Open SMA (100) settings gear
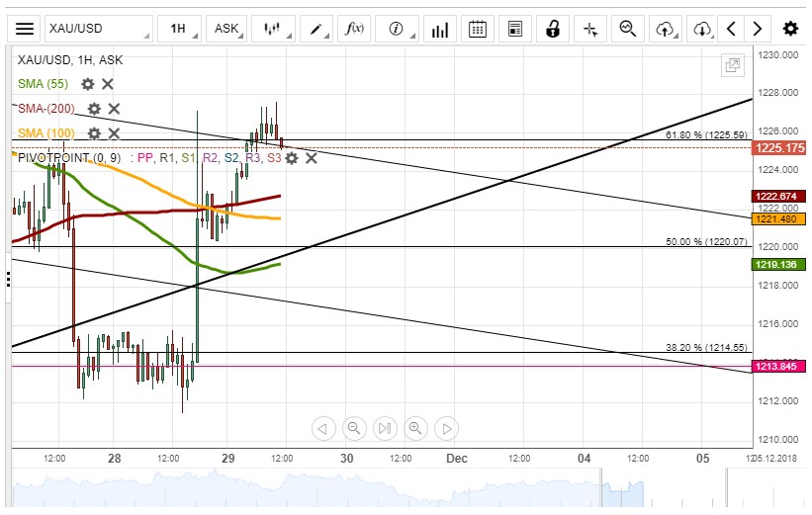Image resolution: width=812 pixels, height=515 pixels. (x=94, y=133)
